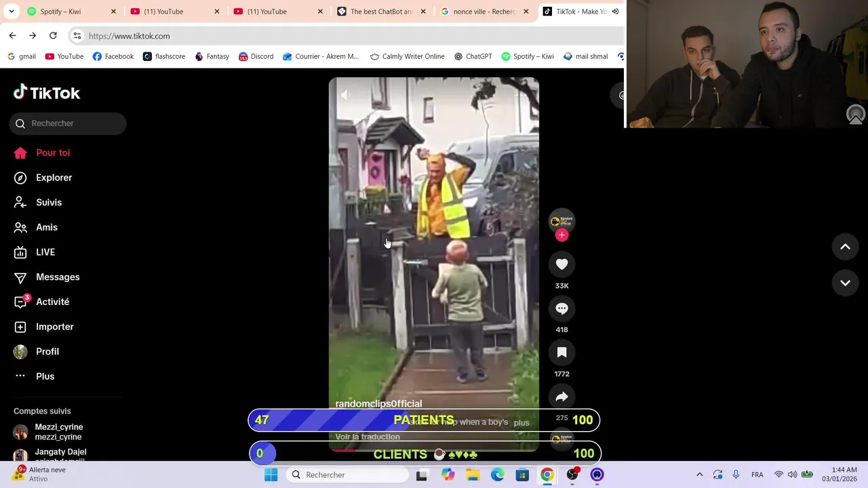Open Allerta neve weather widget

[x=41, y=474]
